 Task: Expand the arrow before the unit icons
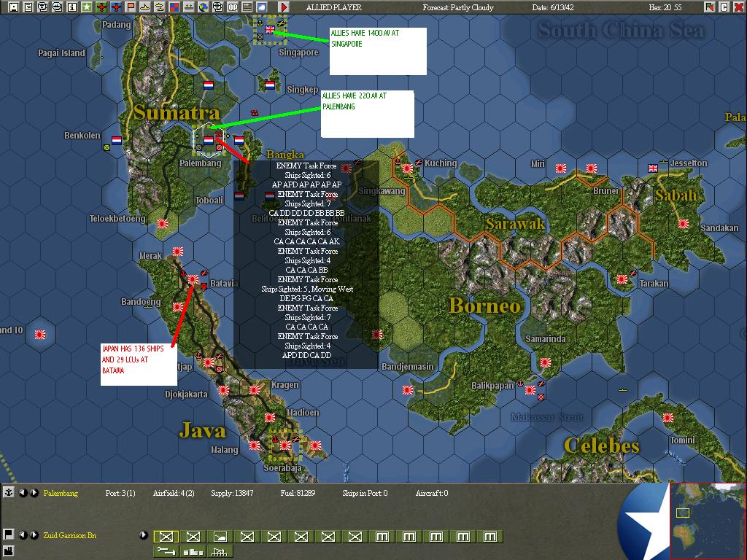point(144,534)
